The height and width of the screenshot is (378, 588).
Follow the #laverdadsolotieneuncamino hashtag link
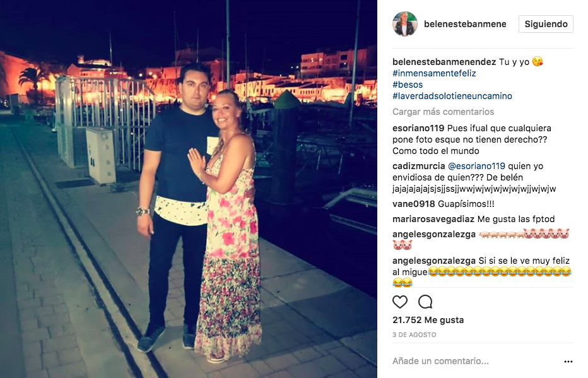[x=452, y=96]
